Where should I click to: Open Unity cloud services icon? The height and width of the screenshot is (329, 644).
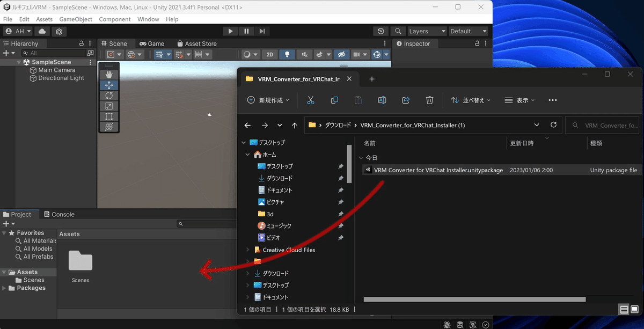(x=42, y=31)
